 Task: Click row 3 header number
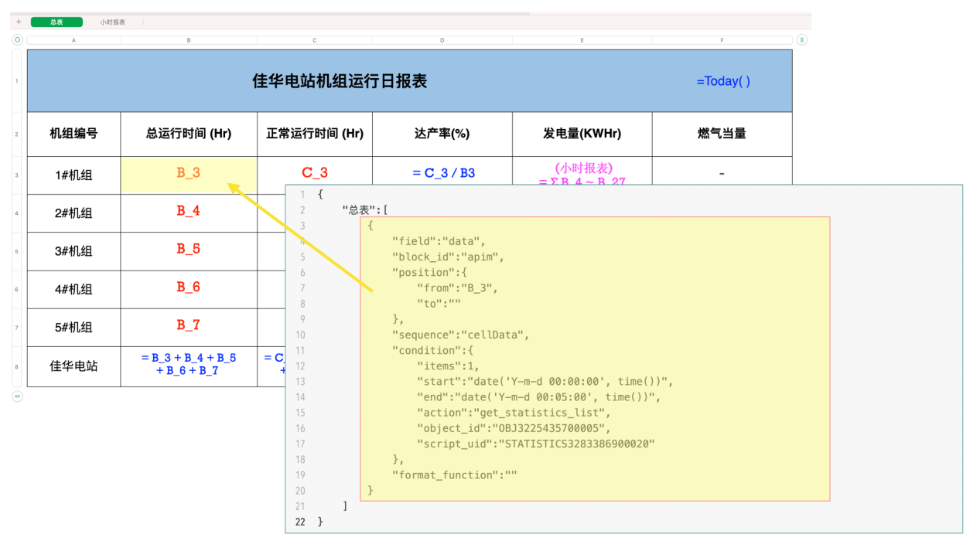click(17, 175)
